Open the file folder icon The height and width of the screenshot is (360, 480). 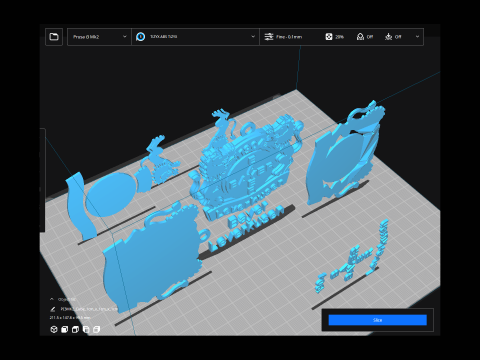54,37
